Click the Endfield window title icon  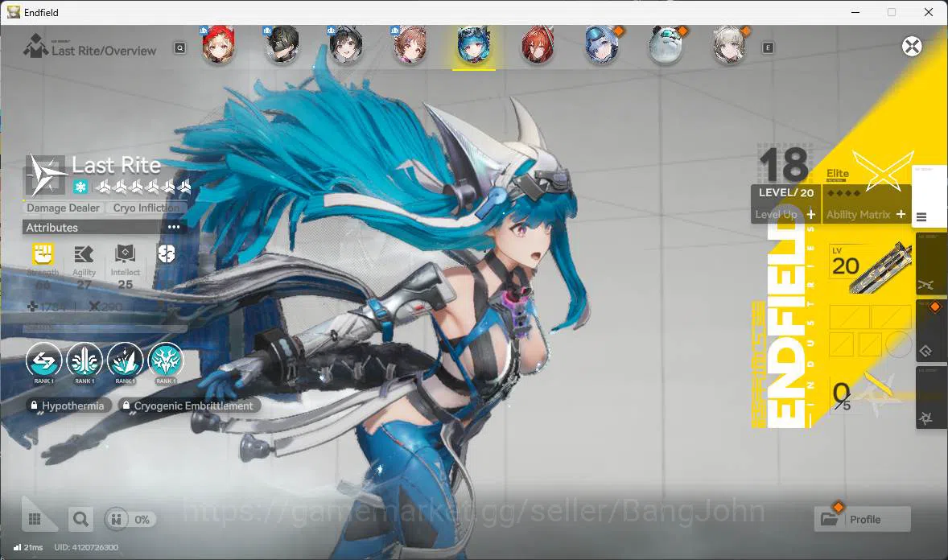[14, 12]
